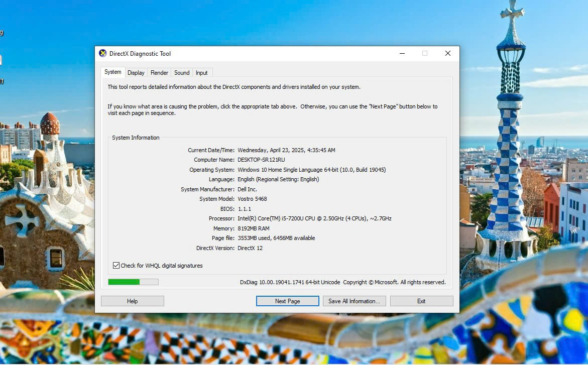Uncheck Check for WHQL digital signatures
Viewport: 588px width, 365px height.
tap(116, 266)
